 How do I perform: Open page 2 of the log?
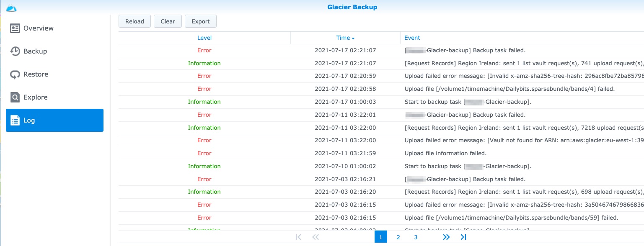point(398,237)
